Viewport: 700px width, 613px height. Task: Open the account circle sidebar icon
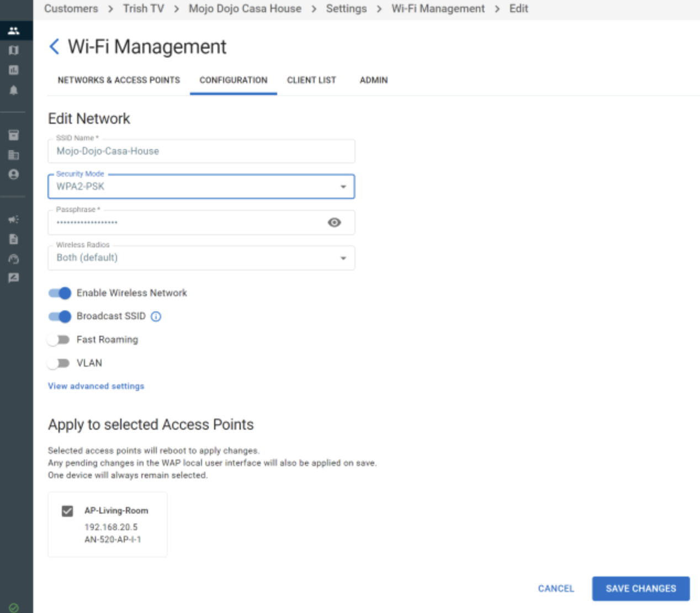pyautogui.click(x=14, y=175)
